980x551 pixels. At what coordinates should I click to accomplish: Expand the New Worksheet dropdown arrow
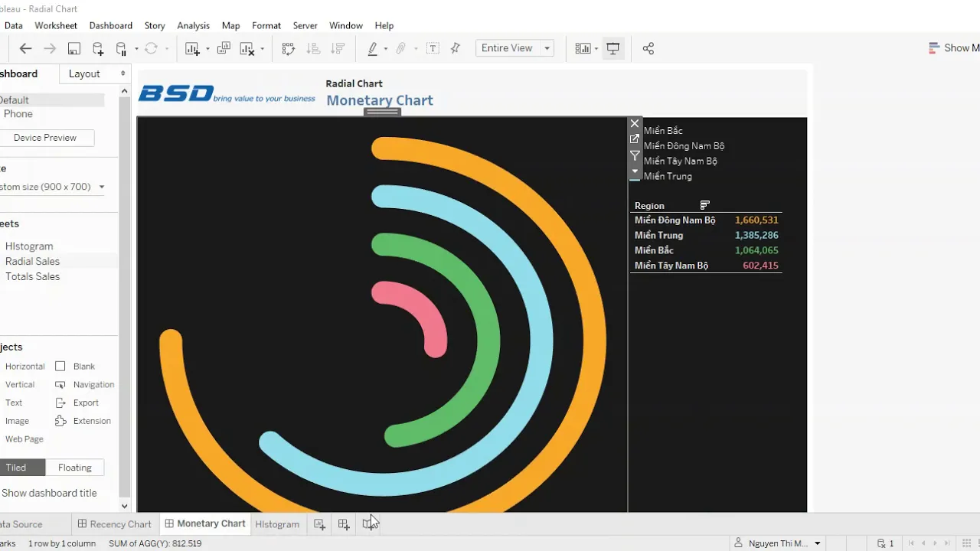coord(207,49)
